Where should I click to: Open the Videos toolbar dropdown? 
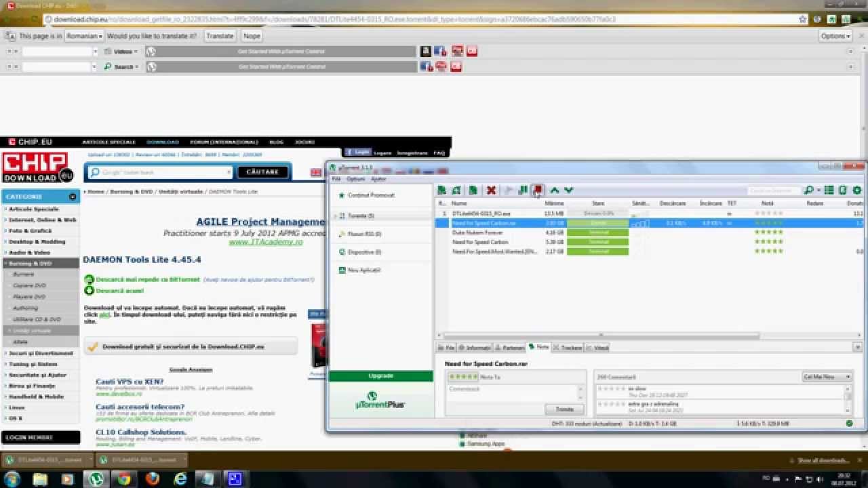121,52
